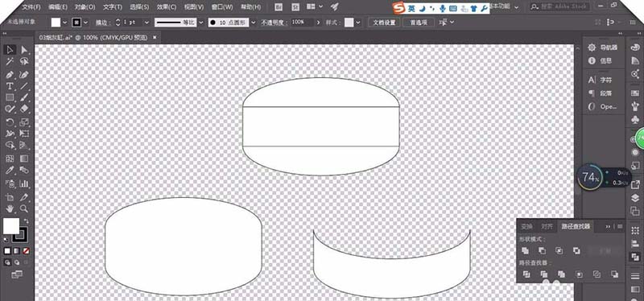Click the white Fill color box
The width and height of the screenshot is (644, 301).
pyautogui.click(x=11, y=226)
